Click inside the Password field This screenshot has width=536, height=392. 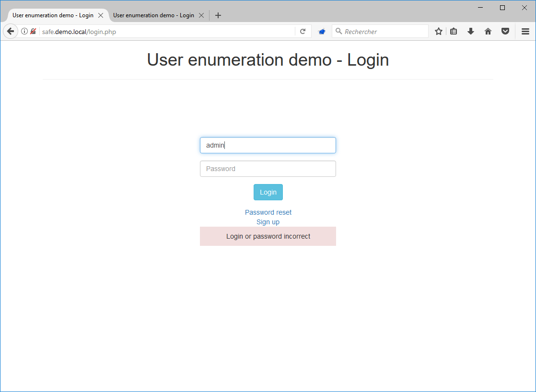tap(268, 169)
